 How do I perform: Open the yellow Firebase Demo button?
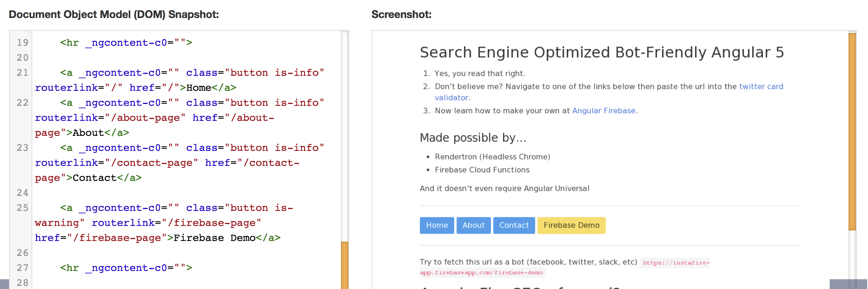[x=571, y=225]
